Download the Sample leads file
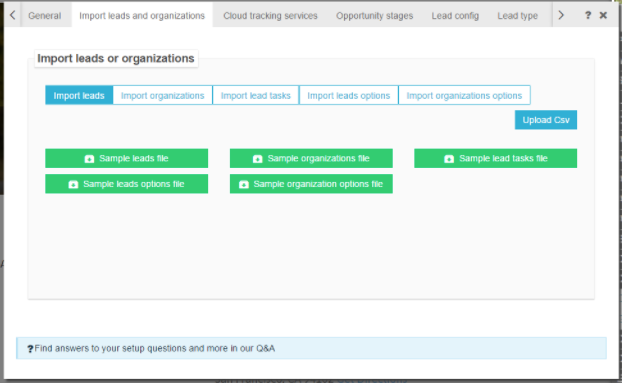622x383 pixels. point(127,158)
